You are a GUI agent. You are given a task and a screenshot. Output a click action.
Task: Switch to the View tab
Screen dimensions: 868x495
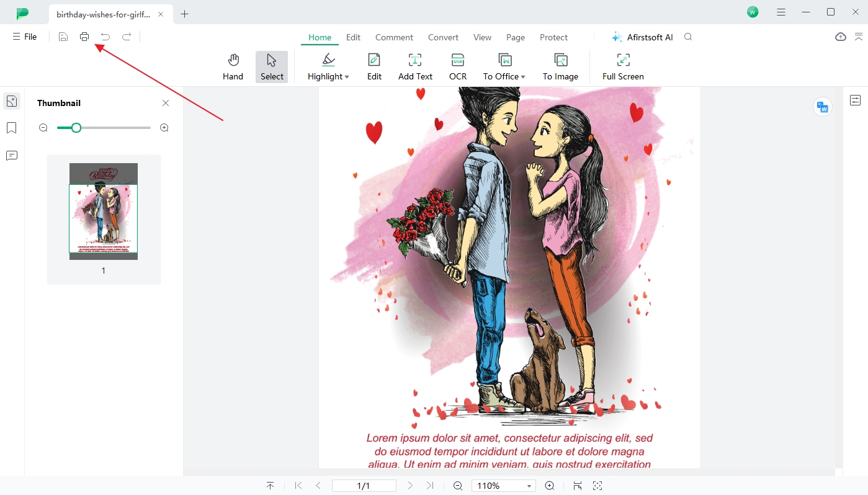tap(482, 37)
